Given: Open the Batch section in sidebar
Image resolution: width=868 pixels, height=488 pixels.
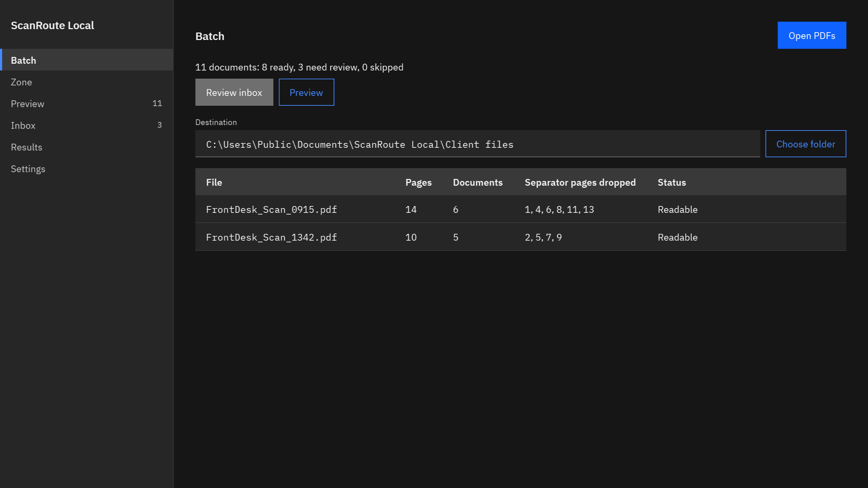Looking at the screenshot, I should pyautogui.click(x=86, y=60).
